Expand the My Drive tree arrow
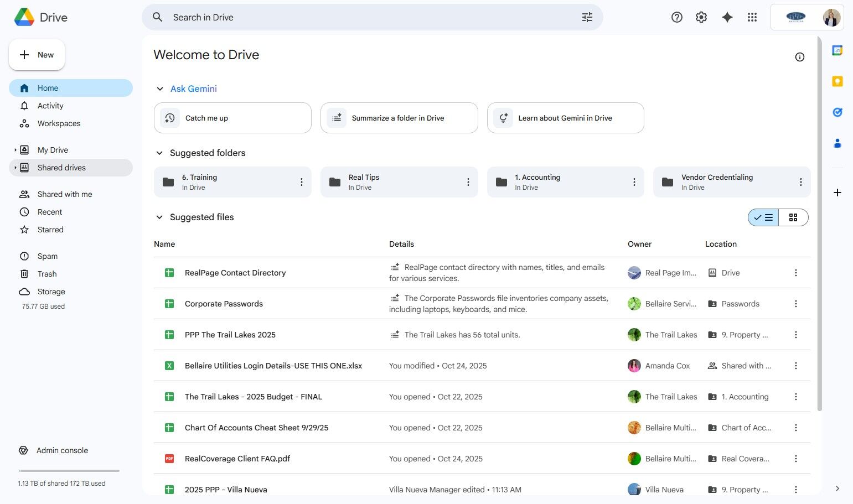 coord(15,150)
